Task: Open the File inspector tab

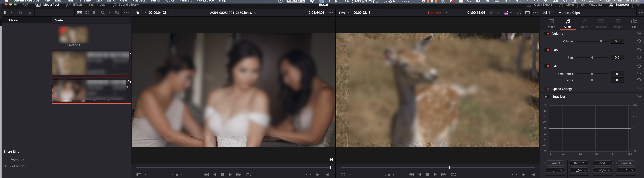Action: tap(634, 23)
